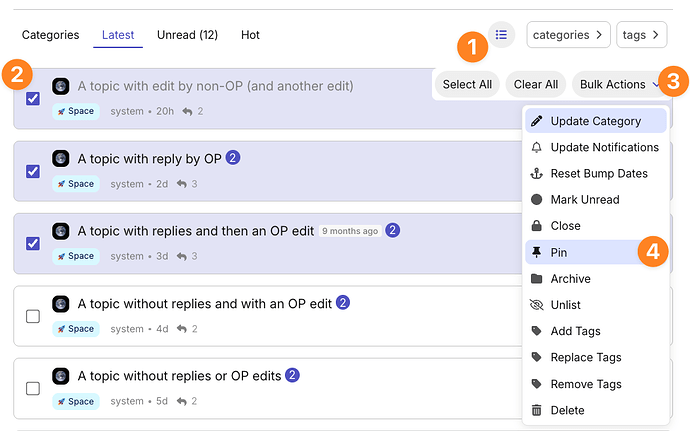Click 'system' author on the 4d topic
The height and width of the screenshot is (431, 690).
[127, 329]
